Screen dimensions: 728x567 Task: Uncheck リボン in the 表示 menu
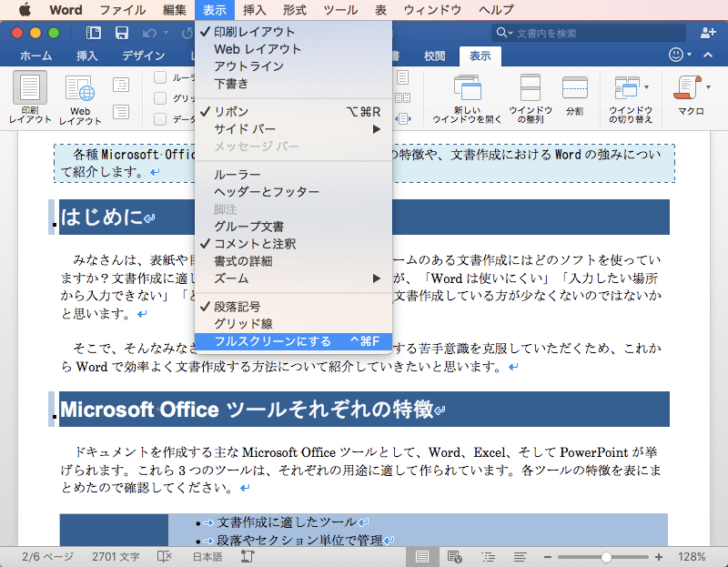(x=293, y=111)
